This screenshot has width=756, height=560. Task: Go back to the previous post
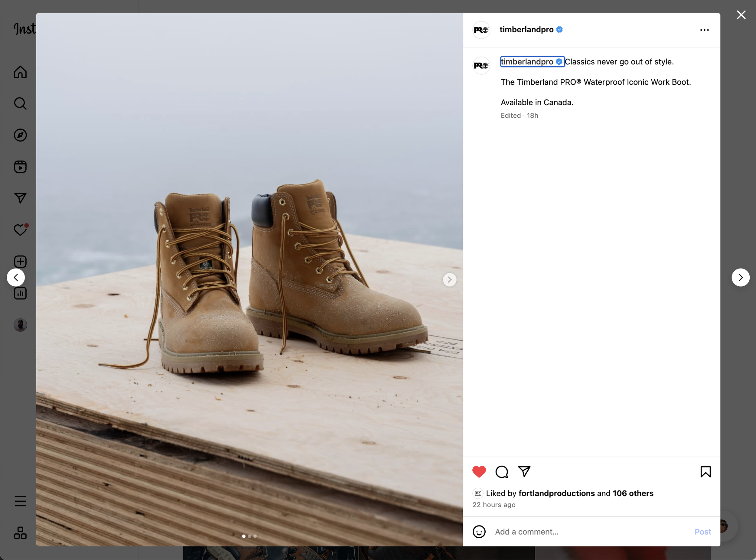[16, 278]
